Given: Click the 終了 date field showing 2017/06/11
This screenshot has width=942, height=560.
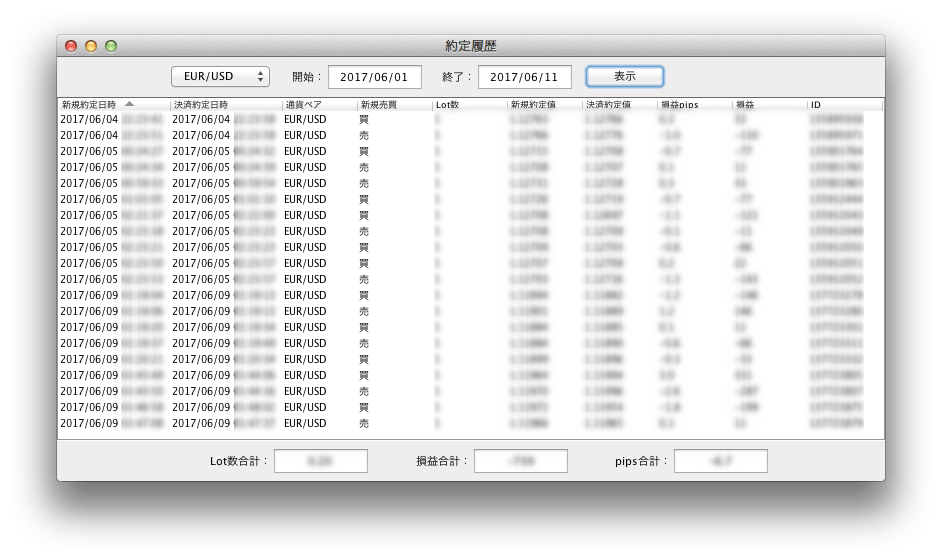Looking at the screenshot, I should [x=524, y=77].
